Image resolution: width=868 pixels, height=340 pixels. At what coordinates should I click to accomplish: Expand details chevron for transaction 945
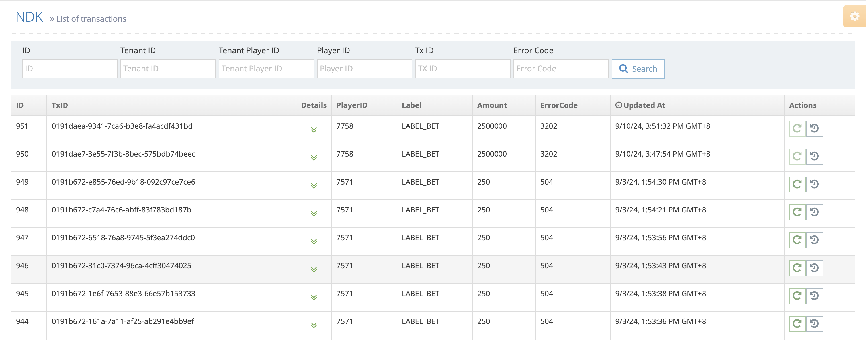pyautogui.click(x=314, y=297)
